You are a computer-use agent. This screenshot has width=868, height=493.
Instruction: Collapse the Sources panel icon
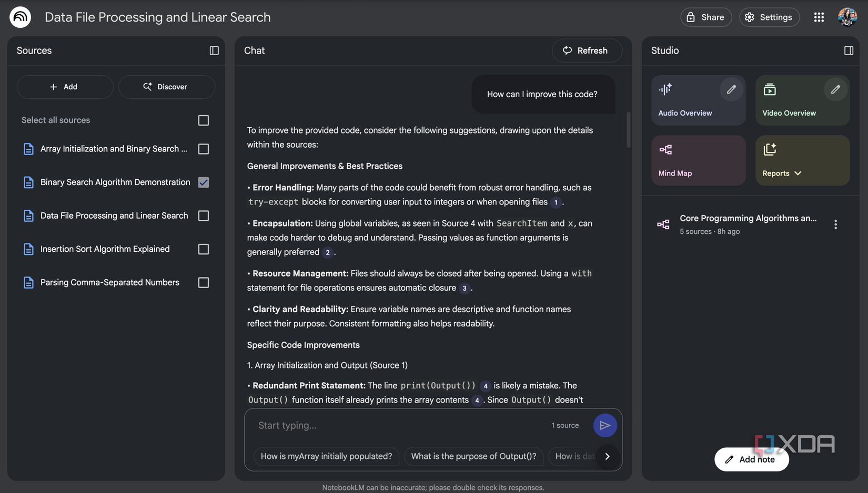(x=214, y=50)
